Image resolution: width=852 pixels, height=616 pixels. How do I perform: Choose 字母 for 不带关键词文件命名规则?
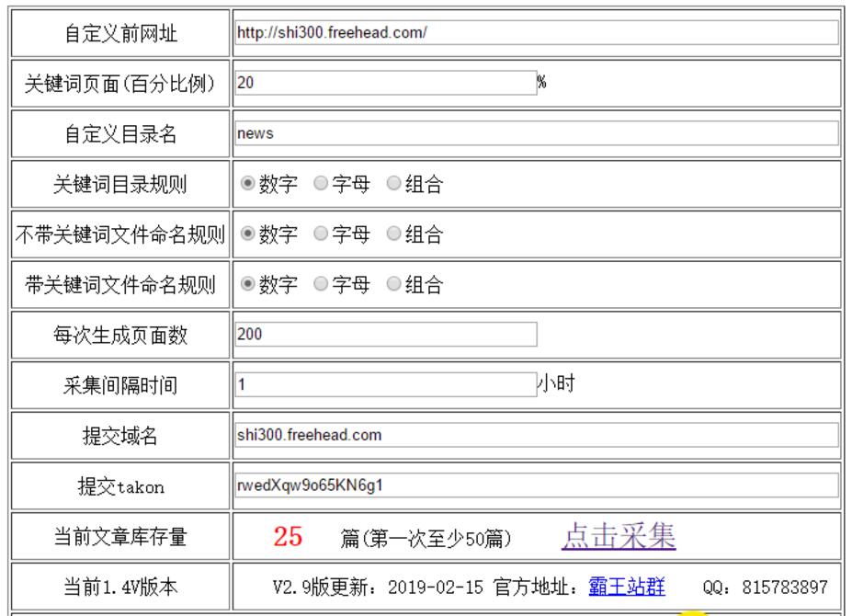click(x=321, y=234)
